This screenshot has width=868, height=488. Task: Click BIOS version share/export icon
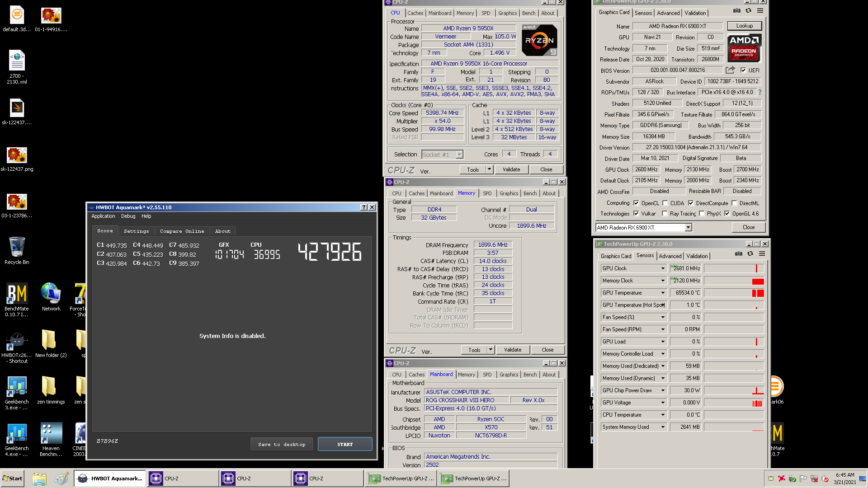pos(730,70)
